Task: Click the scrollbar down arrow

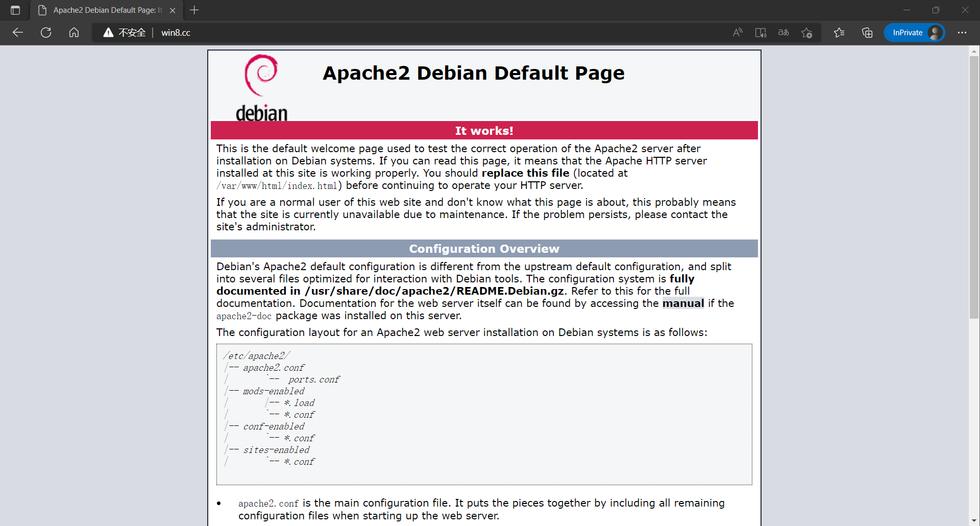Action: [974, 521]
